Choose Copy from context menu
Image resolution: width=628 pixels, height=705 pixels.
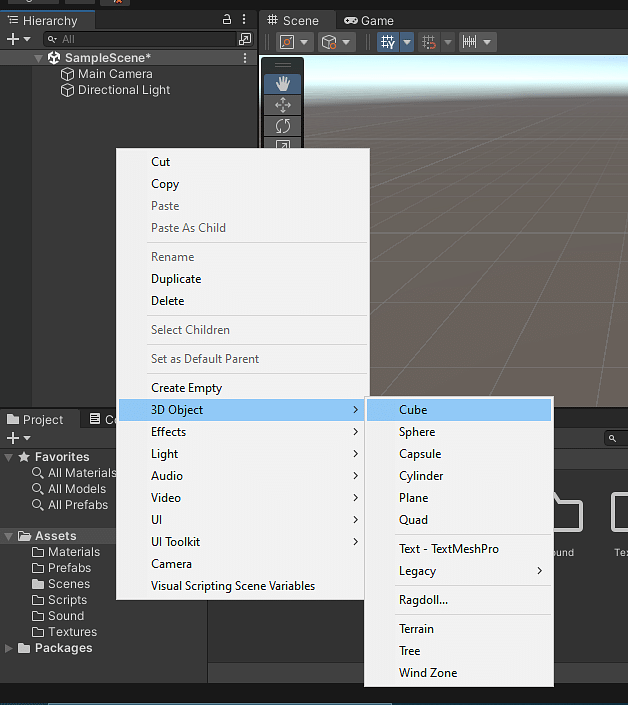243,184
